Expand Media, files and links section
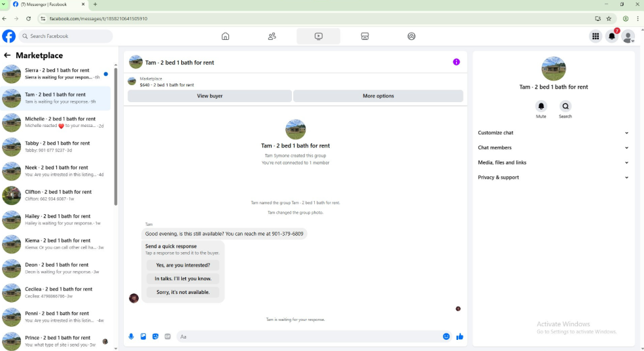 (553, 162)
